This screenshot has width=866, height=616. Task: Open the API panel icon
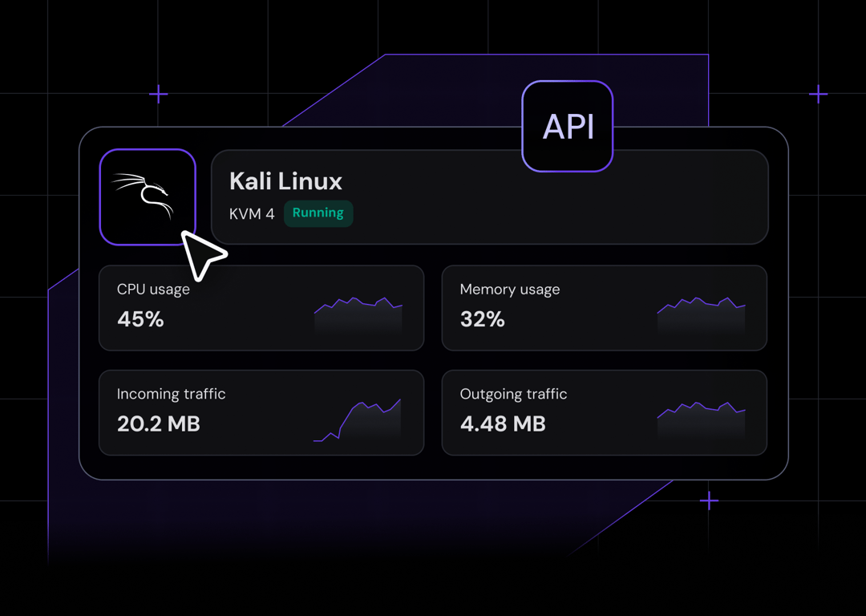pos(567,126)
